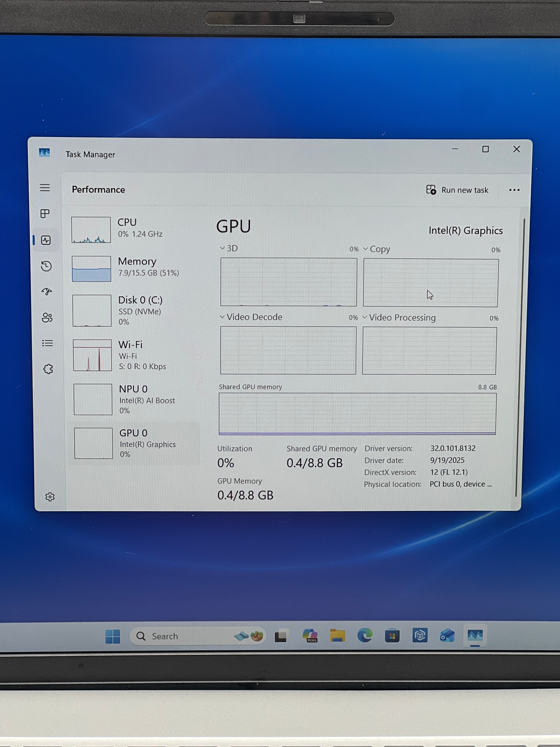Open the App history page icon
Viewport: 560px width, 747px height.
[46, 266]
